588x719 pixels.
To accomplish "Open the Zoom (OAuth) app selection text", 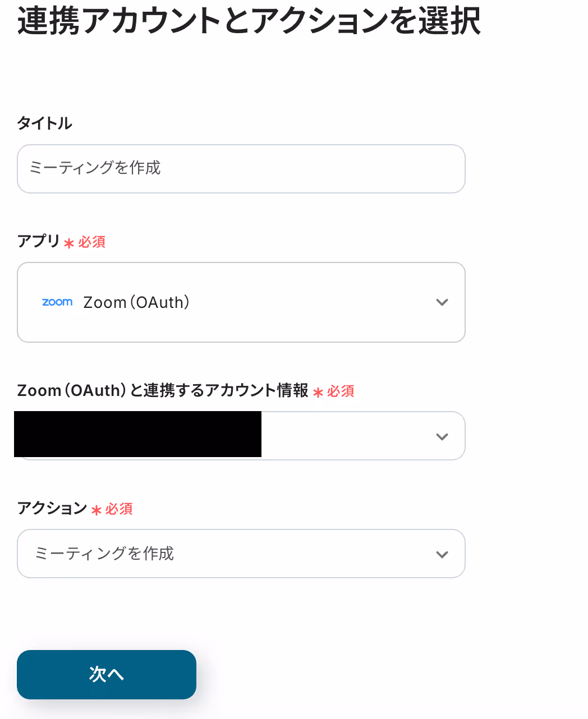I will pyautogui.click(x=136, y=302).
